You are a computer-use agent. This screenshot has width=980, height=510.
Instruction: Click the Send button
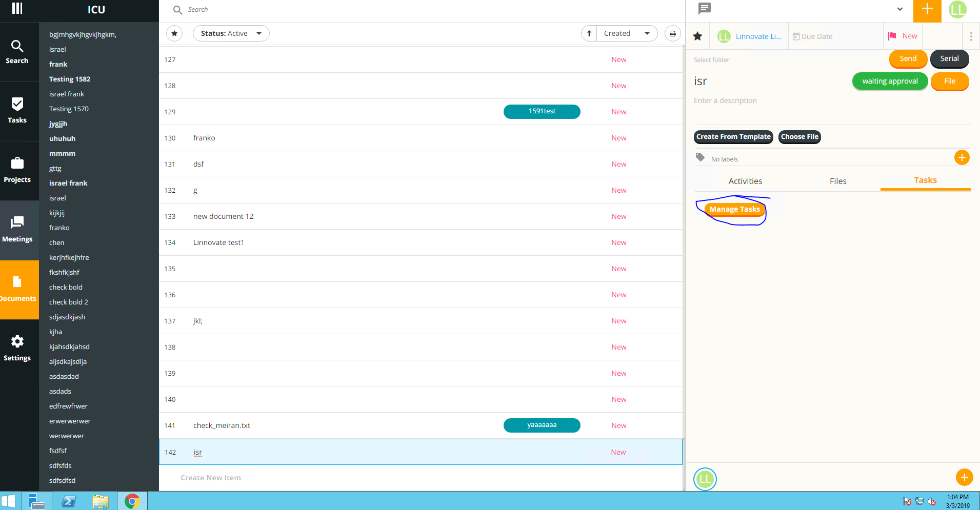tap(908, 58)
